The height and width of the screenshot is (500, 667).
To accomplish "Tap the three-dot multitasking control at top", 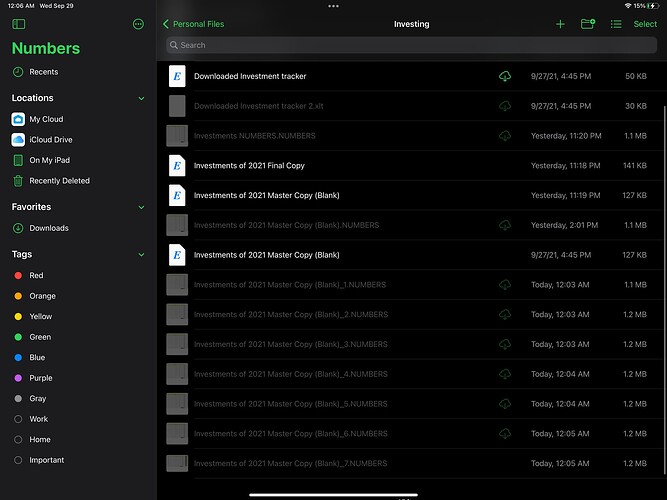I will pos(334,6).
